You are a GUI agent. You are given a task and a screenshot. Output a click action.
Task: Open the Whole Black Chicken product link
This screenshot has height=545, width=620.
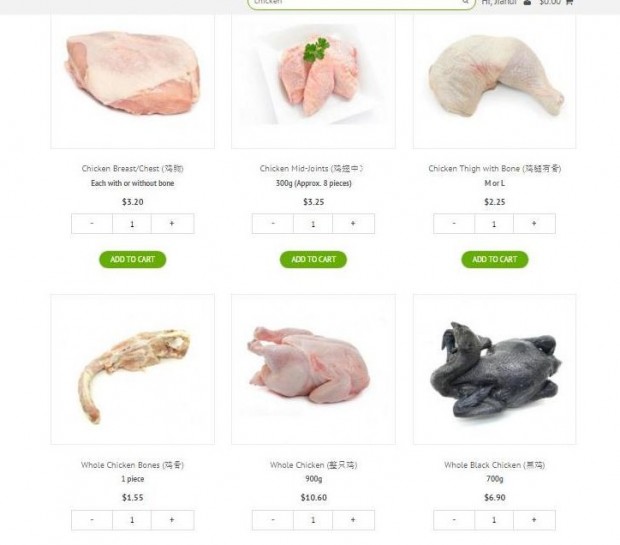coord(495,465)
